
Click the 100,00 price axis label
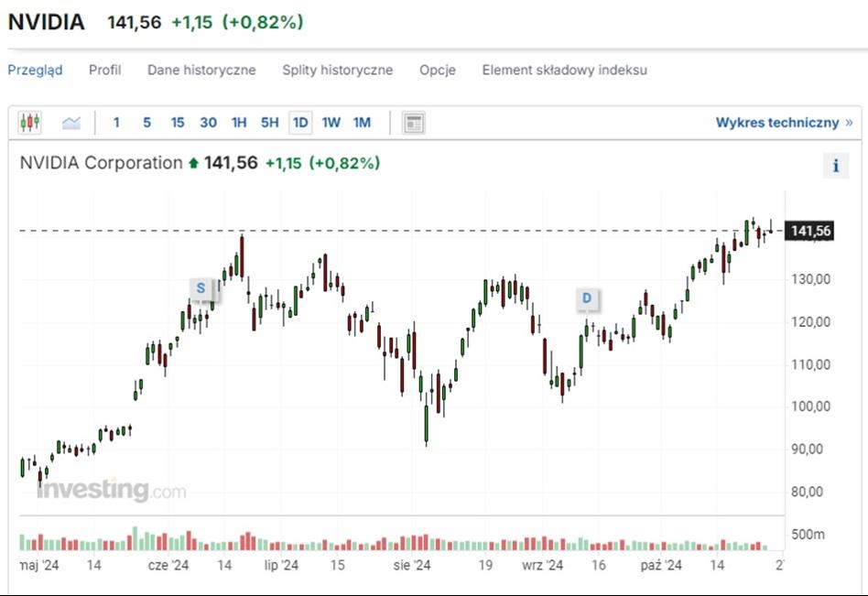point(810,406)
